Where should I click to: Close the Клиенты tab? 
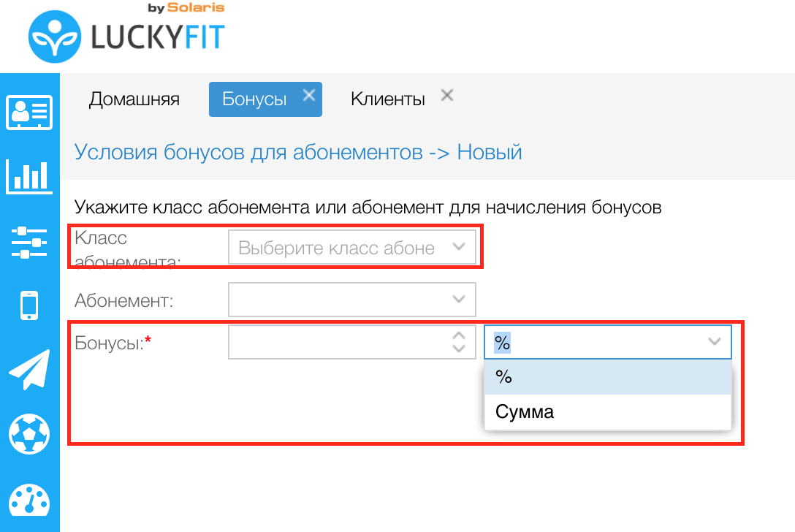pyautogui.click(x=447, y=95)
